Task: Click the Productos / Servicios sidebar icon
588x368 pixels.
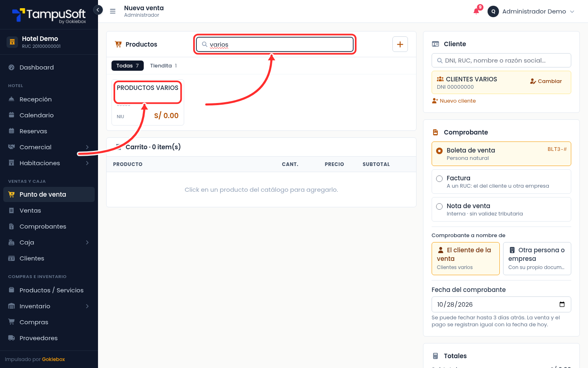Action: [11, 290]
